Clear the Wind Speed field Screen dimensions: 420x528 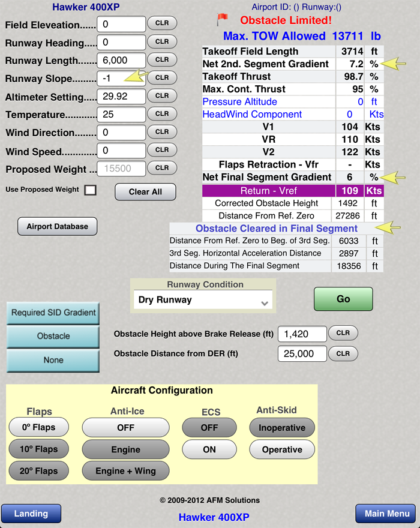point(162,150)
